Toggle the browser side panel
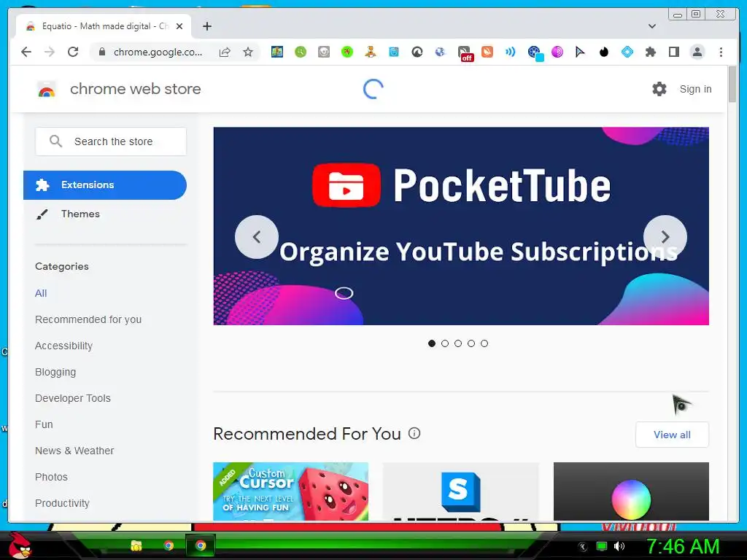Viewport: 747px width, 560px height. tap(673, 52)
